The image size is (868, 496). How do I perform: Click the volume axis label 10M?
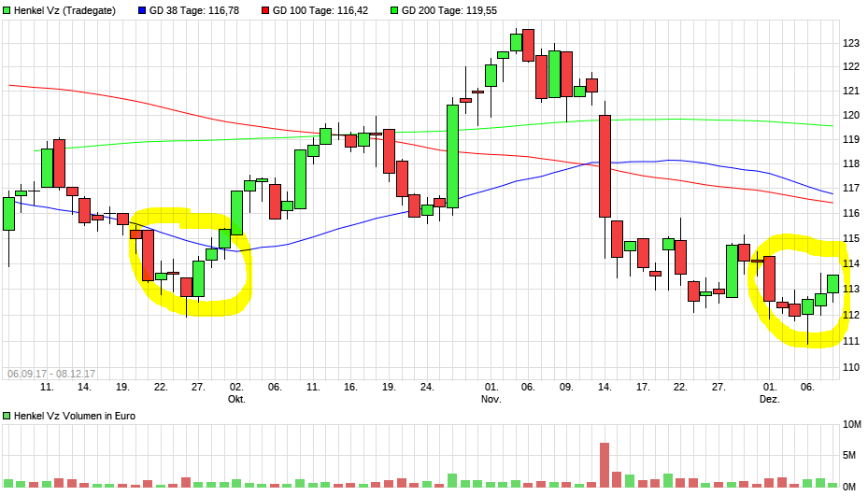(852, 425)
